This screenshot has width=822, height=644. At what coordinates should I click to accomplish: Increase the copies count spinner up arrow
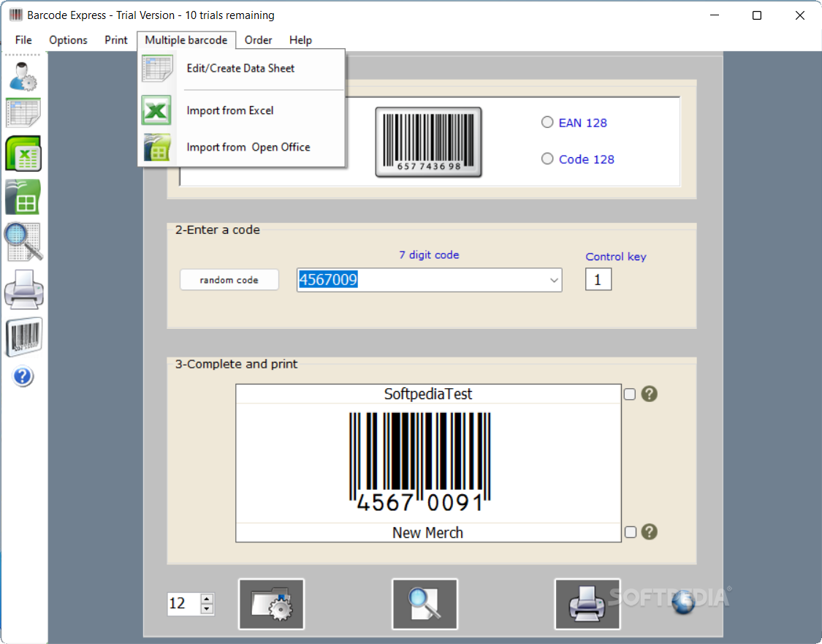tap(207, 599)
